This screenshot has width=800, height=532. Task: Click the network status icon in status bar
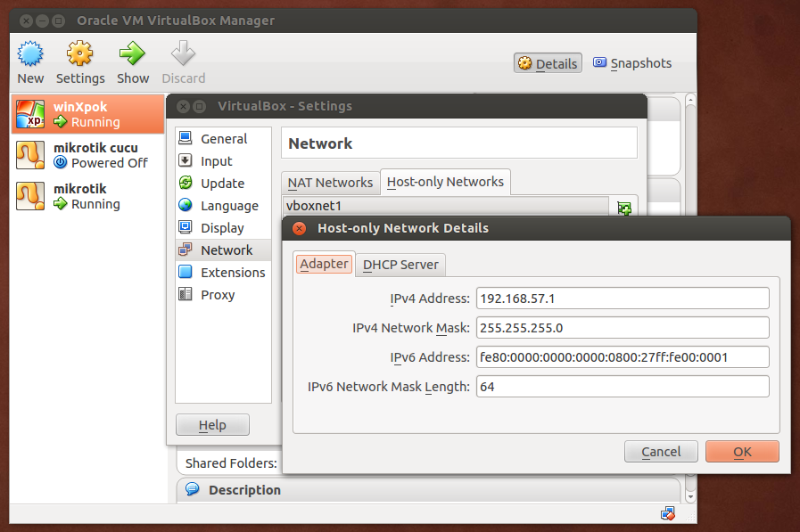pyautogui.click(x=668, y=513)
